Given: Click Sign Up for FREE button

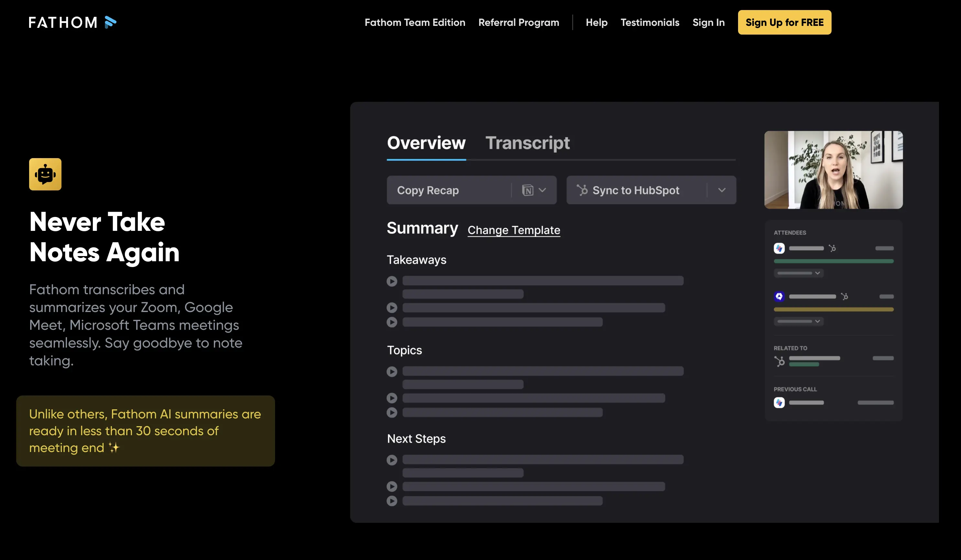Looking at the screenshot, I should (x=784, y=23).
